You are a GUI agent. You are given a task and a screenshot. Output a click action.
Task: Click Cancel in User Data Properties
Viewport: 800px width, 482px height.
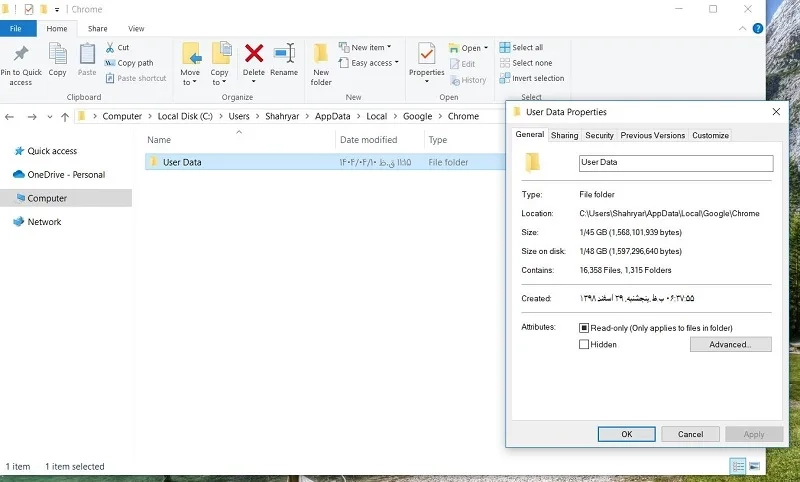690,434
